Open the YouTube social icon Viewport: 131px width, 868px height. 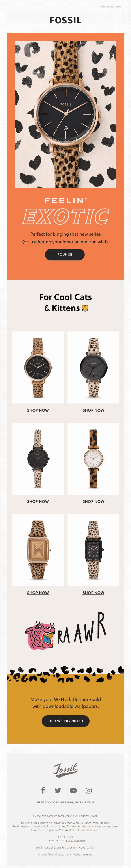coord(73,790)
